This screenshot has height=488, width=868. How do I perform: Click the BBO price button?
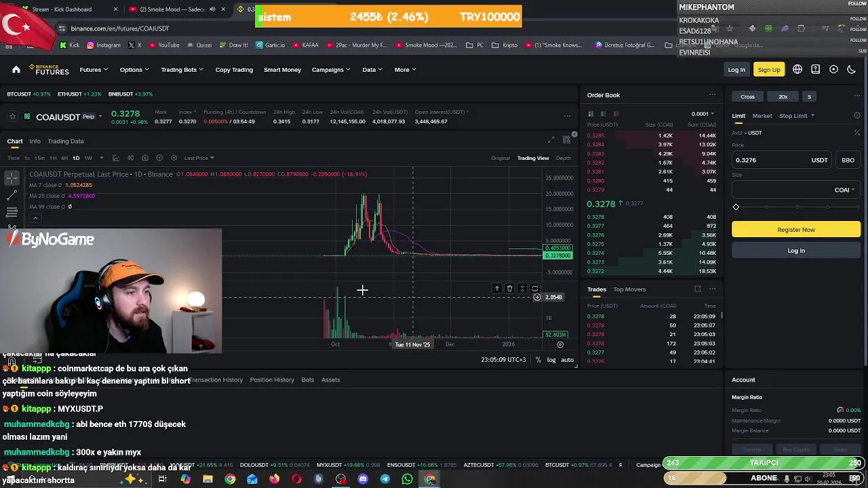(x=848, y=160)
